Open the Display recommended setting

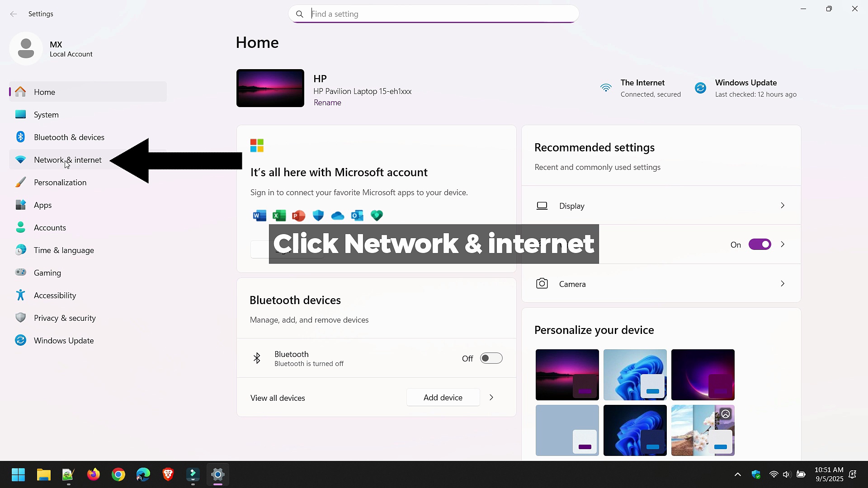(661, 206)
